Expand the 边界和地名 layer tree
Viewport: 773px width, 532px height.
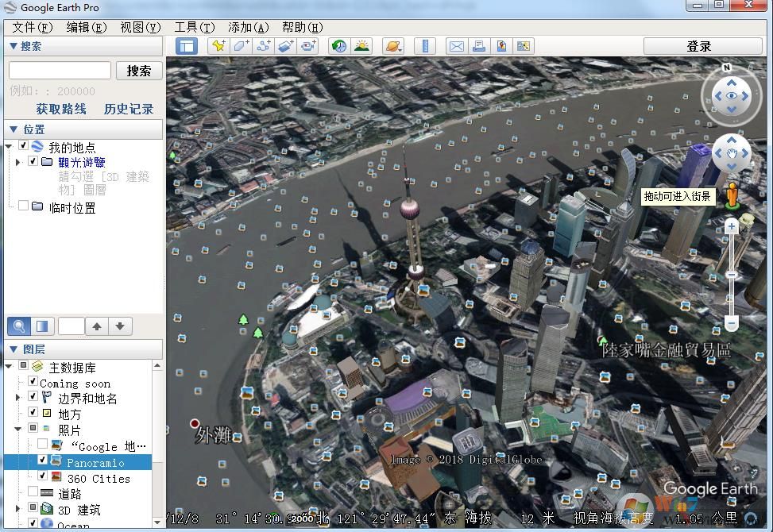pos(18,398)
